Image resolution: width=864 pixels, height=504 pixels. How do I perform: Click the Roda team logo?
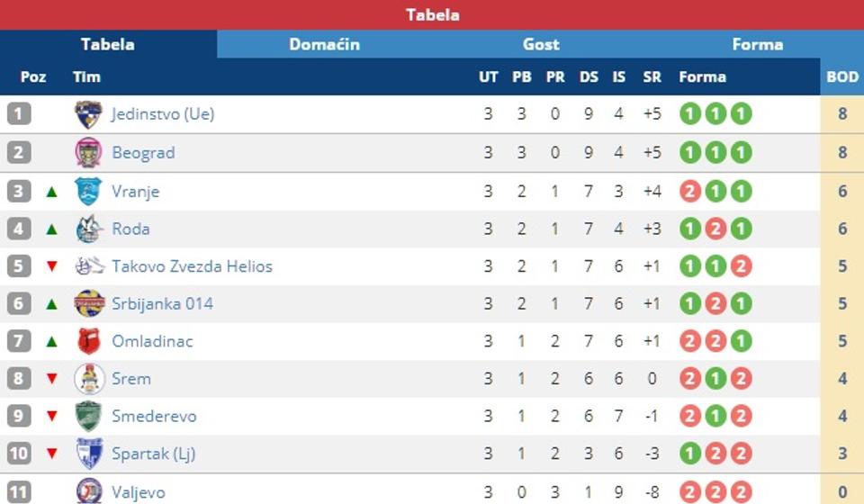[88, 229]
